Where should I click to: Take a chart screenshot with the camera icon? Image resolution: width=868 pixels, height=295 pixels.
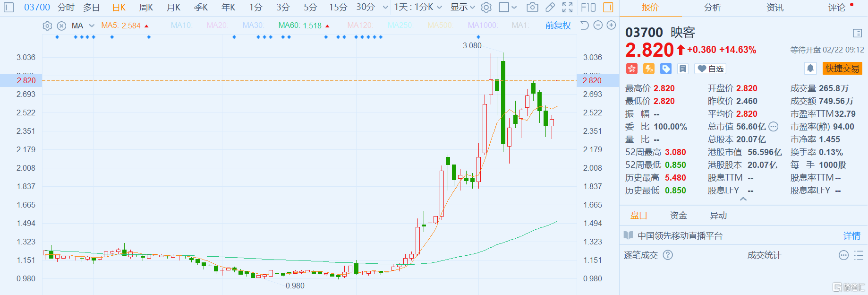point(532,7)
